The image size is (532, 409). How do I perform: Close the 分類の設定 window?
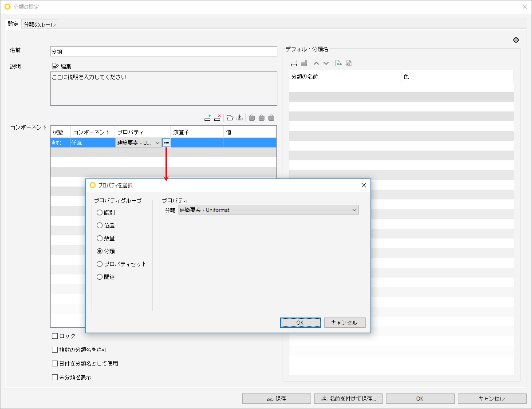coord(524,7)
